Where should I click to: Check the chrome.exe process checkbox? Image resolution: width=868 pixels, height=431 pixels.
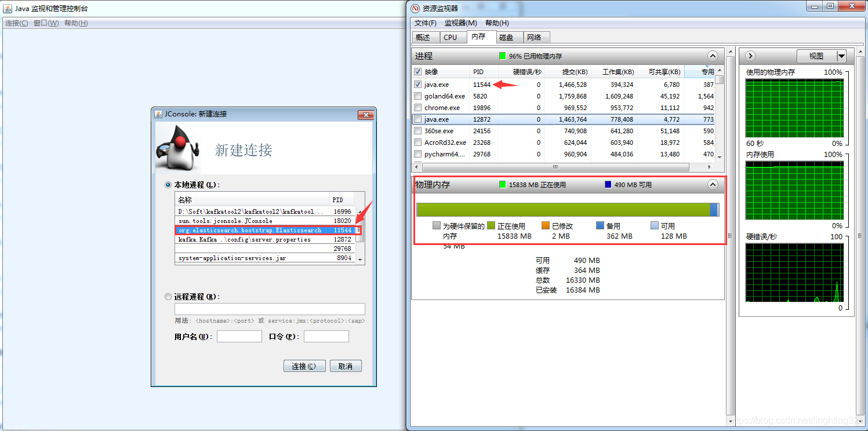[x=418, y=108]
